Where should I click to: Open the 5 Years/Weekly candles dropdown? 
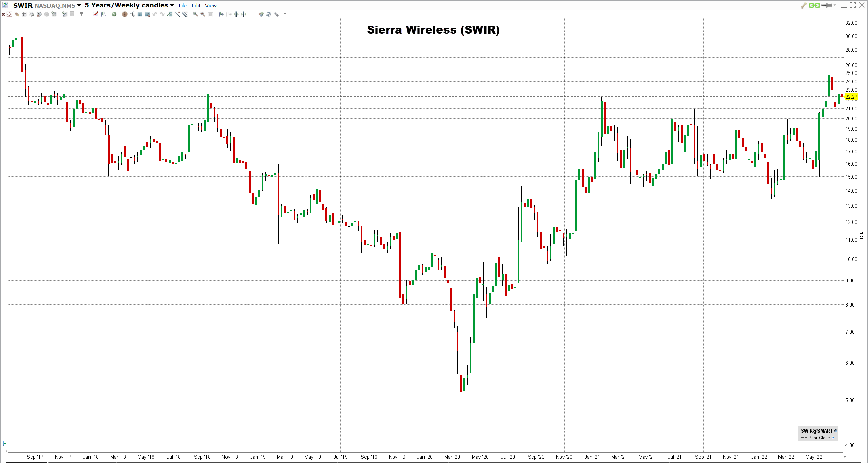click(x=172, y=5)
